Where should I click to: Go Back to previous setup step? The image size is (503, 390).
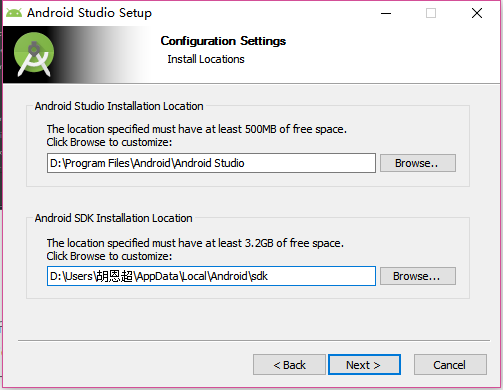click(x=289, y=365)
